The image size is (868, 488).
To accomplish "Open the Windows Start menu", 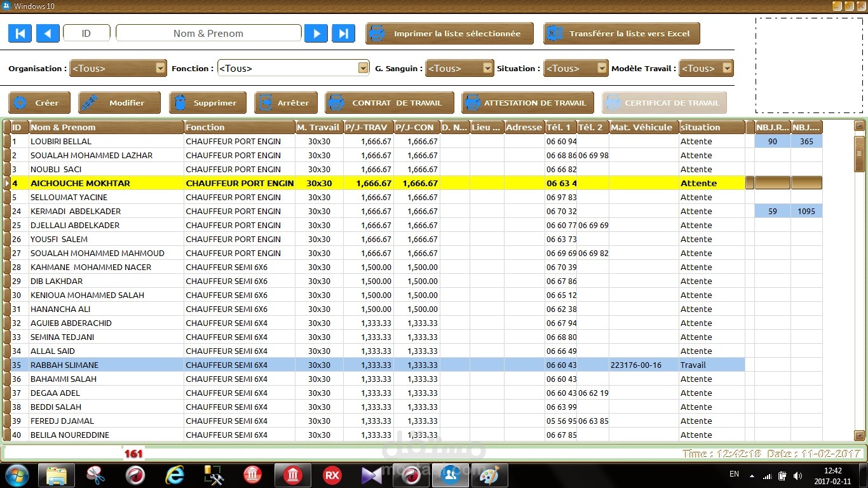I will 16,475.
